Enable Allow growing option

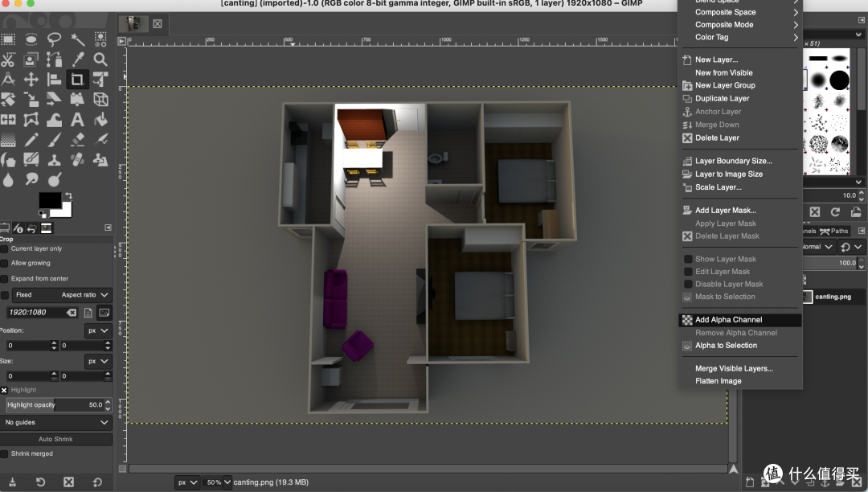(5, 264)
